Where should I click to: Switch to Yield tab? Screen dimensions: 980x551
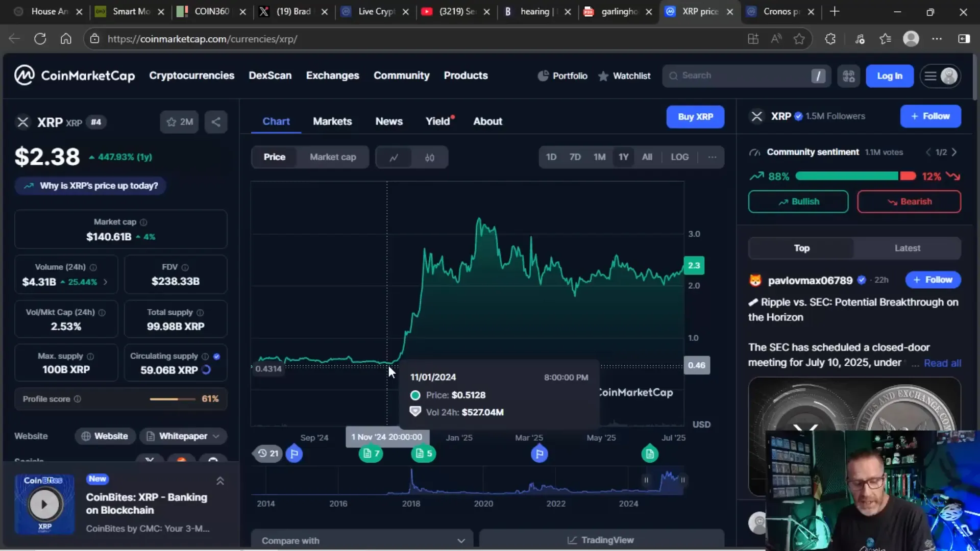[x=438, y=121]
